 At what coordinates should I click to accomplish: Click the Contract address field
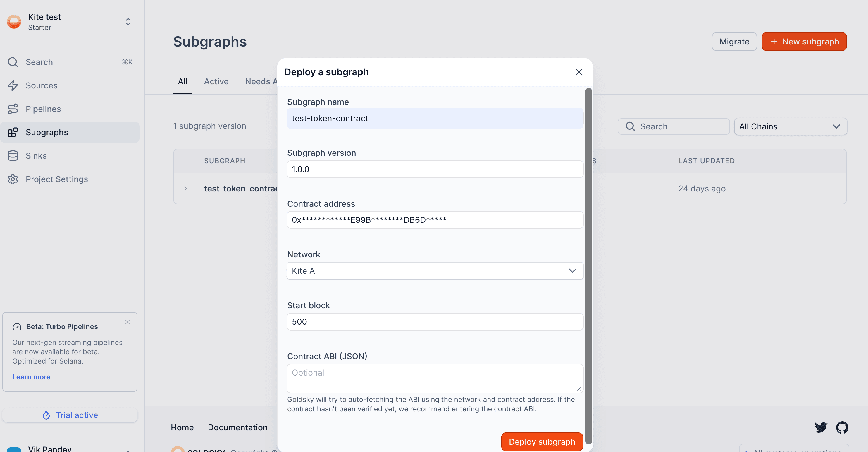pyautogui.click(x=435, y=220)
